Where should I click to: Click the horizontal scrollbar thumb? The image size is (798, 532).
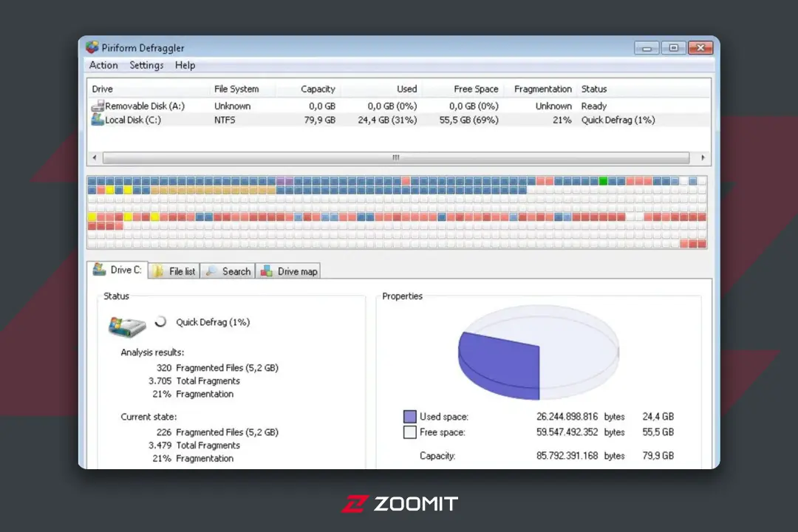pos(396,158)
